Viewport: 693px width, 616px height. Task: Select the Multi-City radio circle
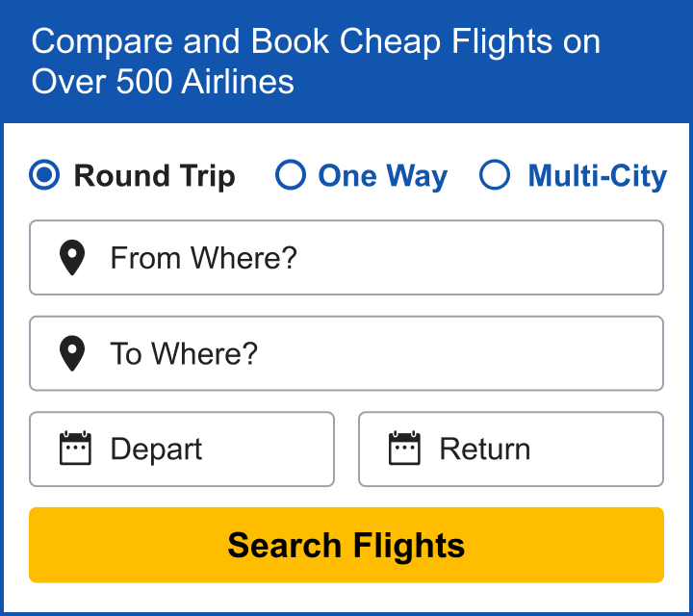point(495,175)
